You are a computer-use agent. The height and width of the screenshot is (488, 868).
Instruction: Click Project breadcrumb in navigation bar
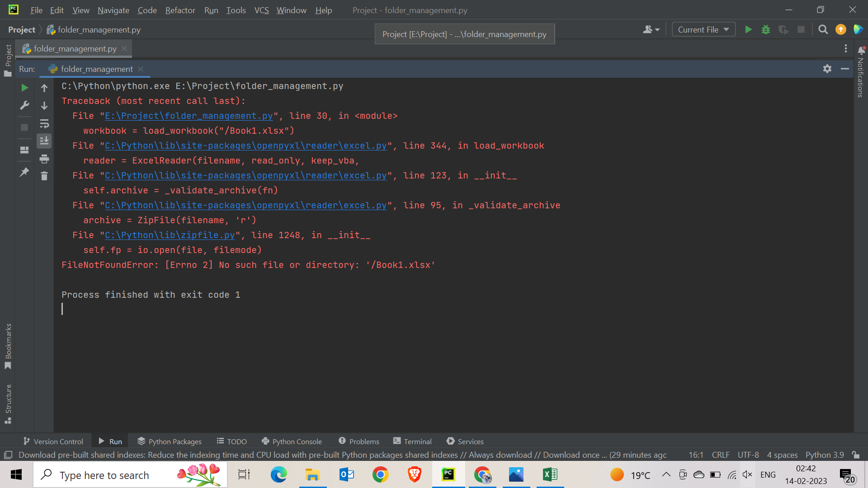(21, 29)
